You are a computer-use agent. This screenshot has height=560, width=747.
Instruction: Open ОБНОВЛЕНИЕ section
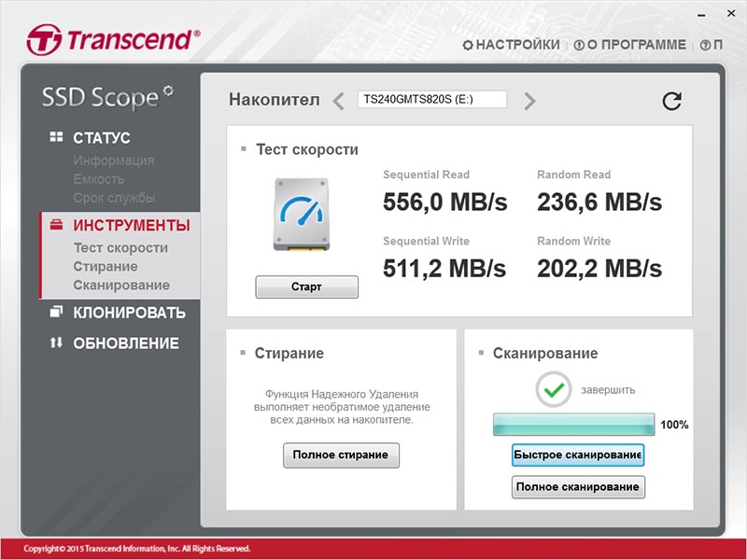tap(126, 343)
